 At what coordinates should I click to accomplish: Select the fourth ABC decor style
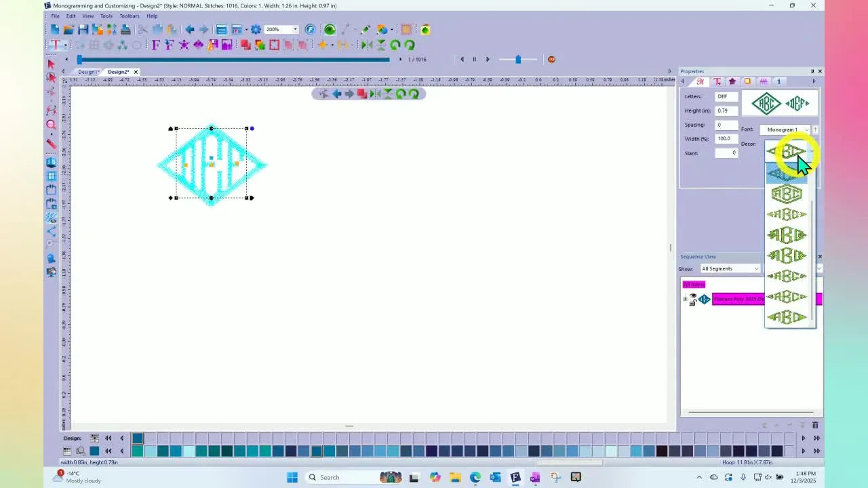coord(787,214)
